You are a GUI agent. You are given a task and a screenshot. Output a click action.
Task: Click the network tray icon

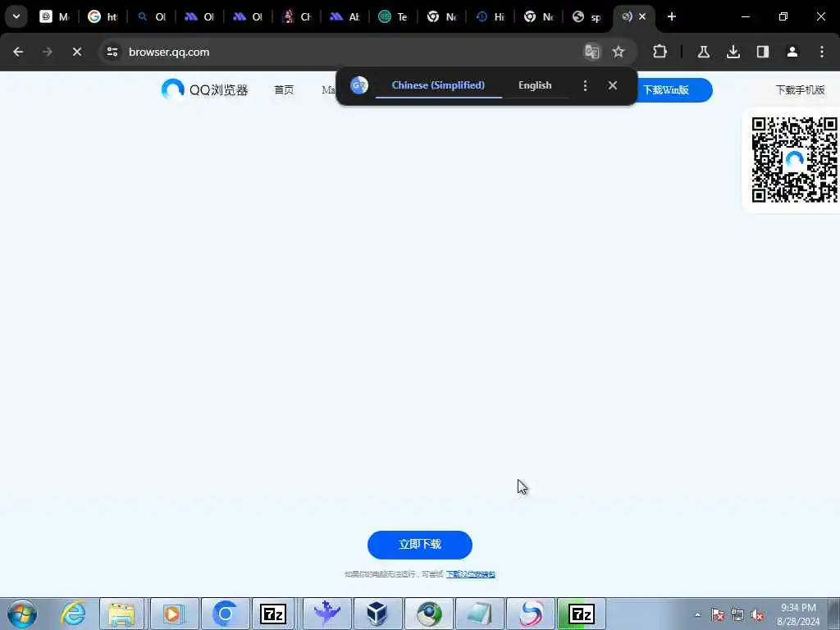point(737,615)
